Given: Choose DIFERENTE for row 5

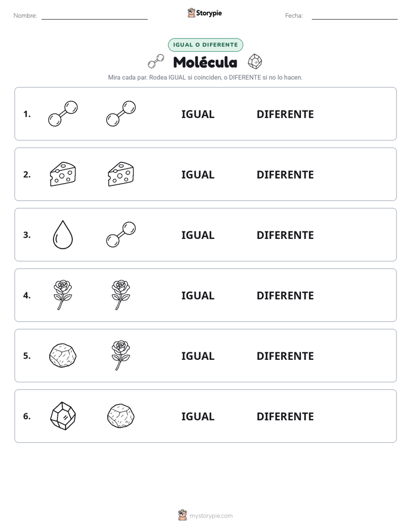Looking at the screenshot, I should point(285,356).
